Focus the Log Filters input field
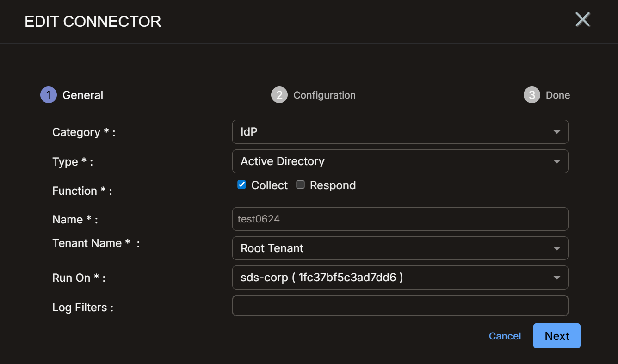The height and width of the screenshot is (364, 618). pyautogui.click(x=400, y=306)
